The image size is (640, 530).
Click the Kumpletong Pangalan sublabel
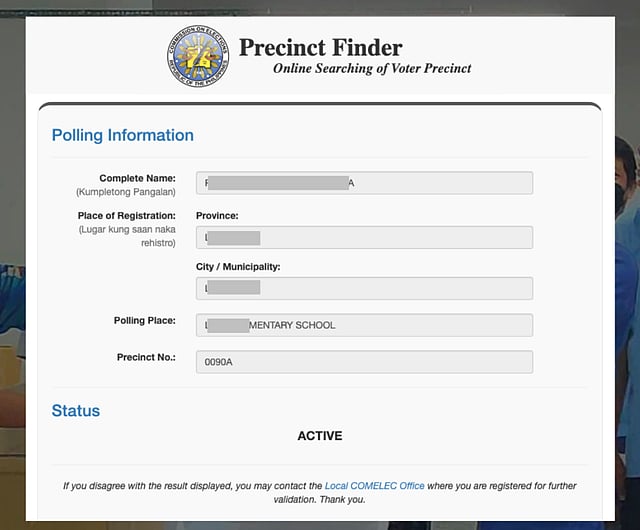(126, 191)
